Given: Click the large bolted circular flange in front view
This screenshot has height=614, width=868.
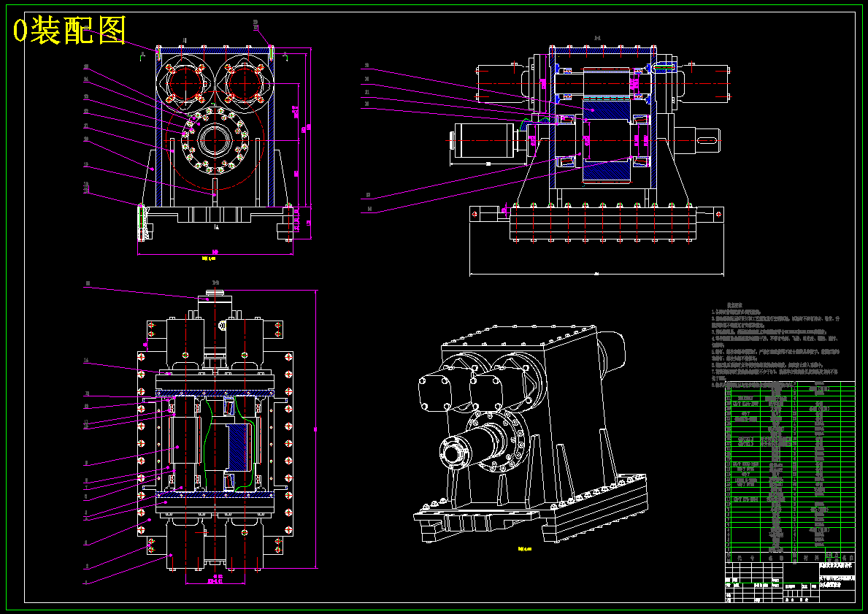Looking at the screenshot, I should [x=215, y=139].
